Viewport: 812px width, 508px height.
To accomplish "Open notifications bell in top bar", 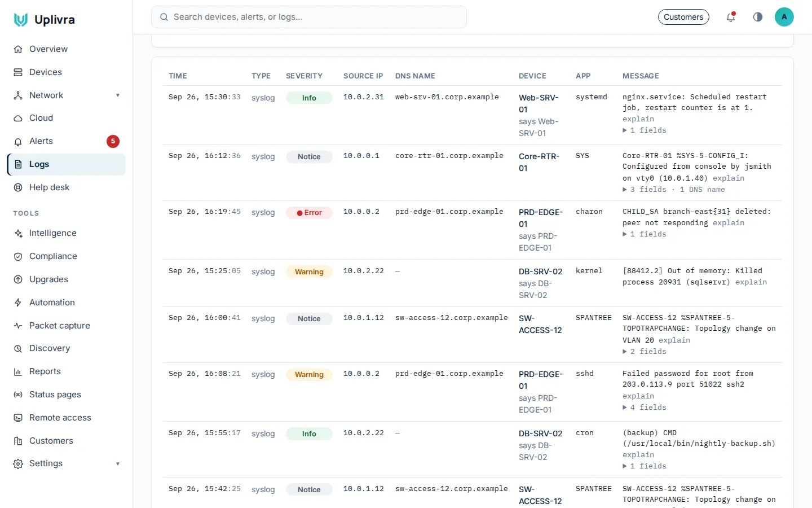I will point(731,17).
